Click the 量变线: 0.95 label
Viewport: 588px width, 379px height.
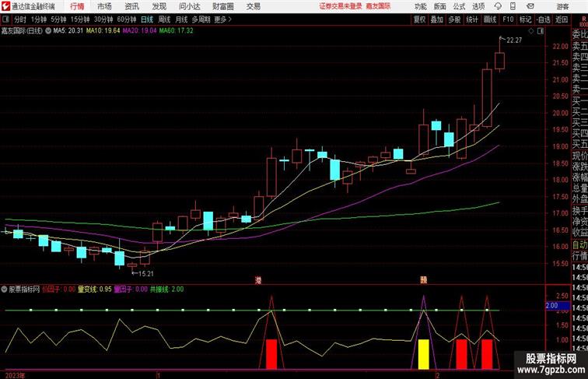tap(95, 290)
